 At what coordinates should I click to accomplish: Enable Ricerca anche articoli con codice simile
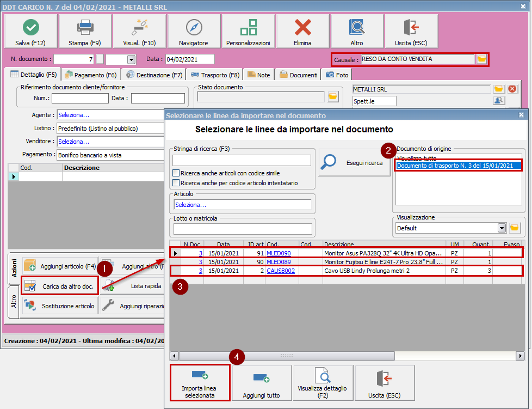coord(176,173)
